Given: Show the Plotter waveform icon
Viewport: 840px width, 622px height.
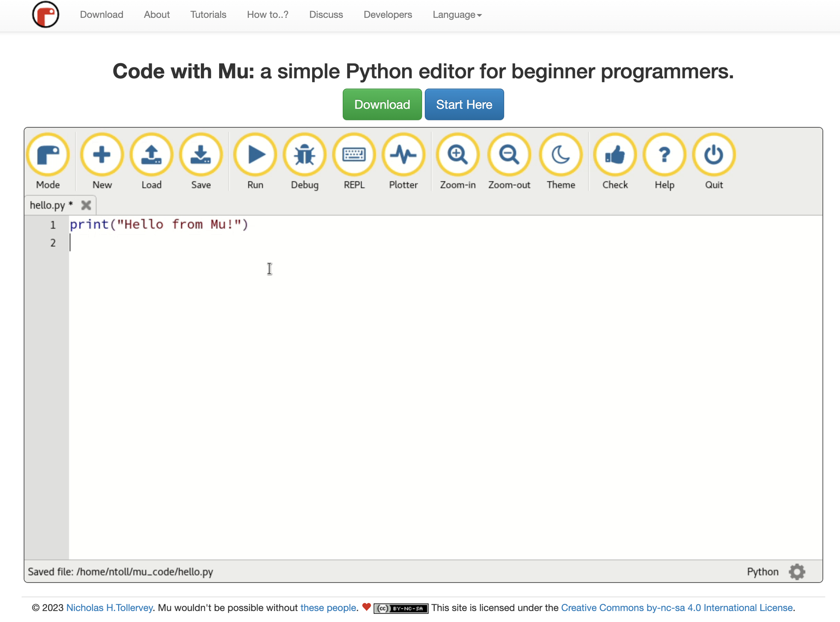Looking at the screenshot, I should point(403,155).
